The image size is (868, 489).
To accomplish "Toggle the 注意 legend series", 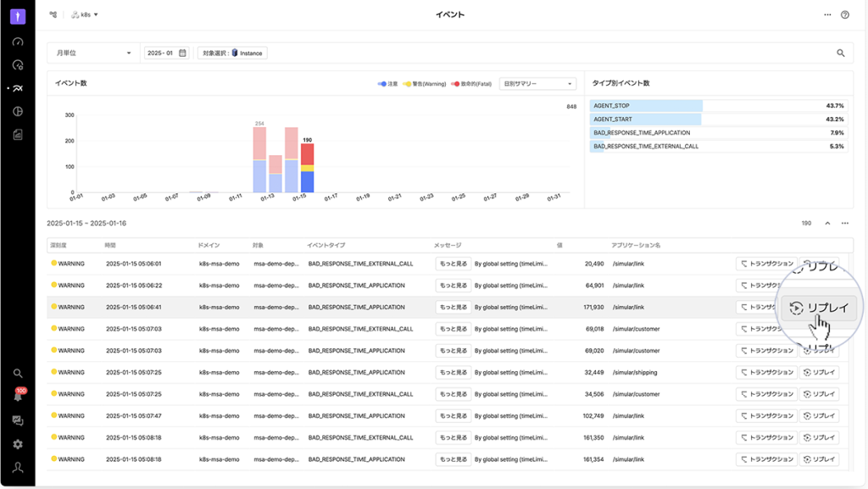I will pyautogui.click(x=388, y=84).
